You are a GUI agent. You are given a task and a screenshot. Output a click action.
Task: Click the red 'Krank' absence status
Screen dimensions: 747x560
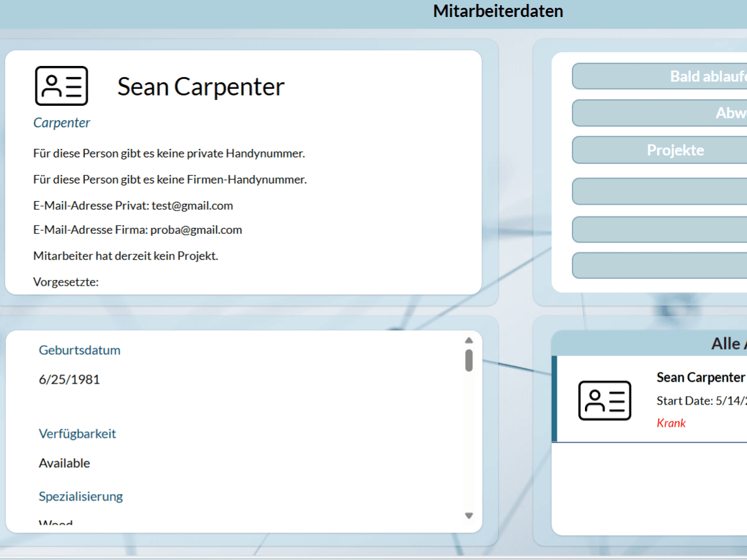(x=671, y=423)
